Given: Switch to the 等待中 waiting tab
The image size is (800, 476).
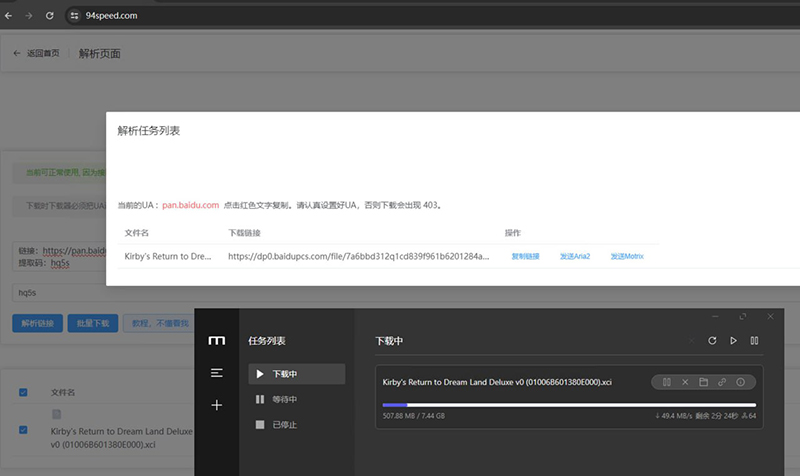Looking at the screenshot, I should [x=285, y=399].
